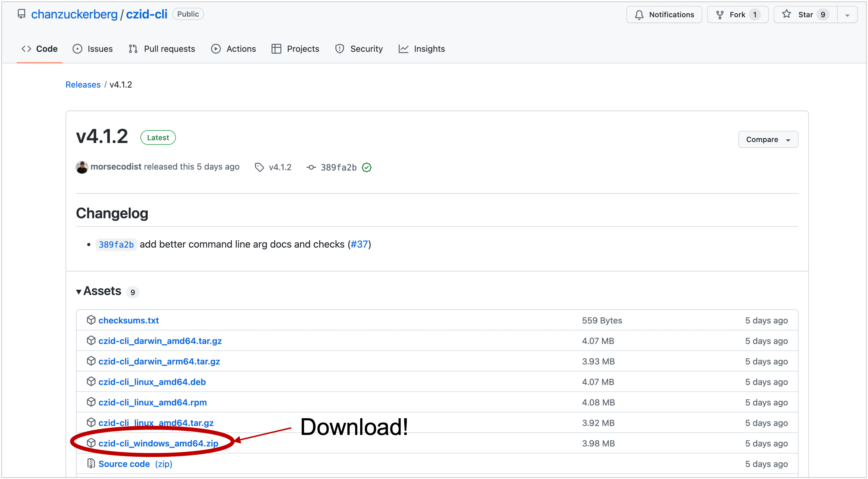This screenshot has height=479, width=868.
Task: Download czid-cli_windows_amd64.zip
Action: (x=159, y=443)
